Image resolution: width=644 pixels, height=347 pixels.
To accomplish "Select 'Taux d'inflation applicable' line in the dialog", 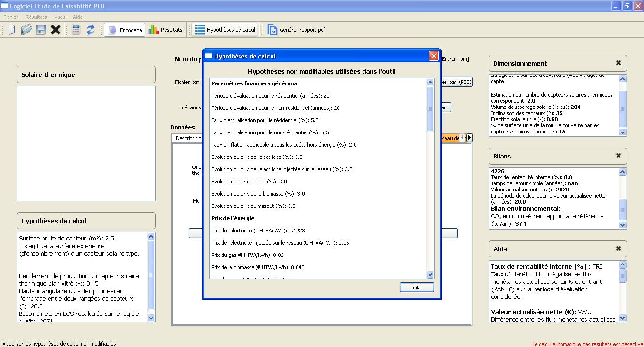I will pos(284,145).
